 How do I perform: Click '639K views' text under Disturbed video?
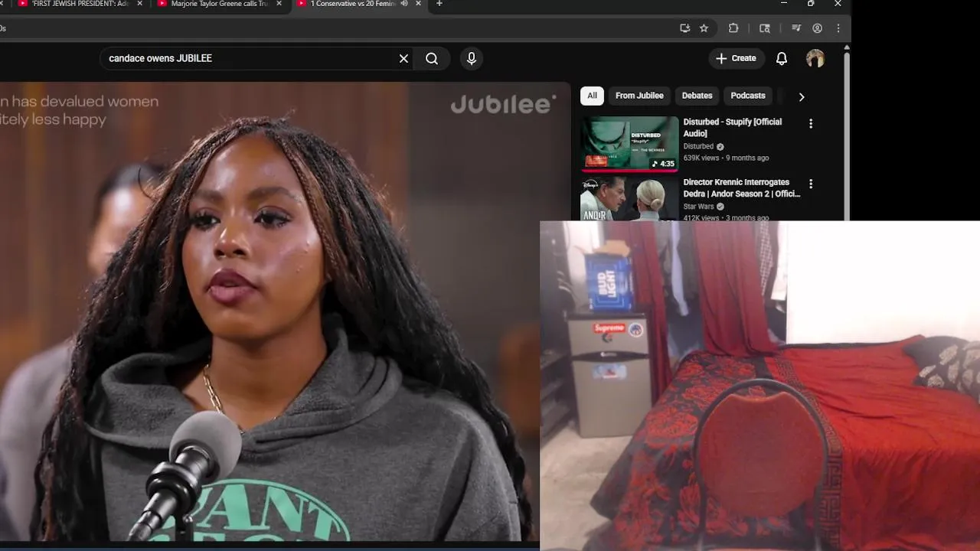coord(701,158)
